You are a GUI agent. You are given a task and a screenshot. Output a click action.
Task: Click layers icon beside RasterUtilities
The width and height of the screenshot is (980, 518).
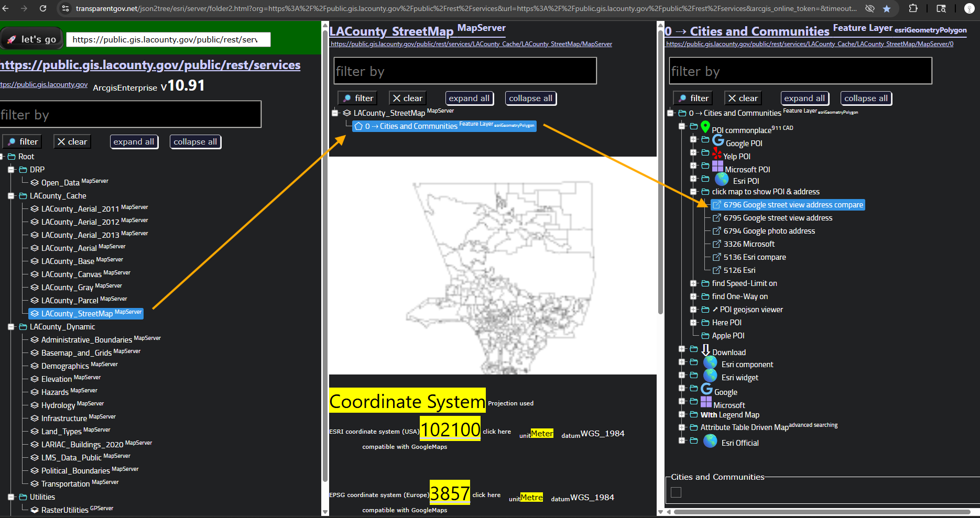35,510
